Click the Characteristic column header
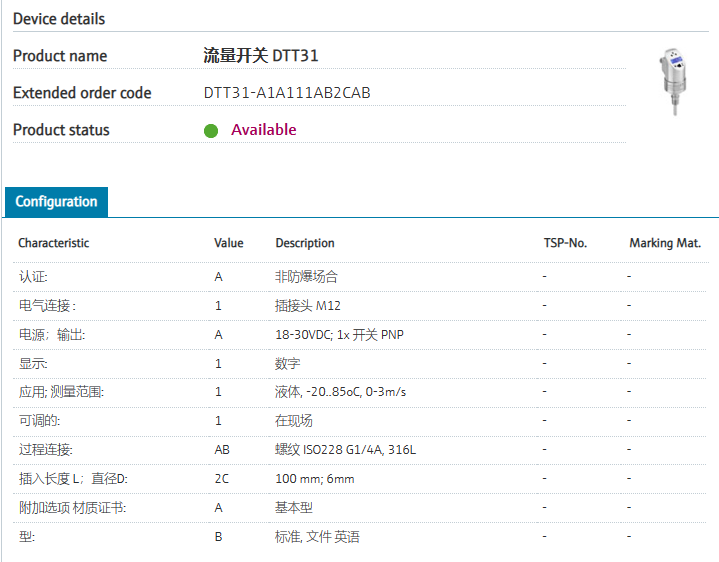Viewport: 719px width, 562px height. (x=53, y=243)
